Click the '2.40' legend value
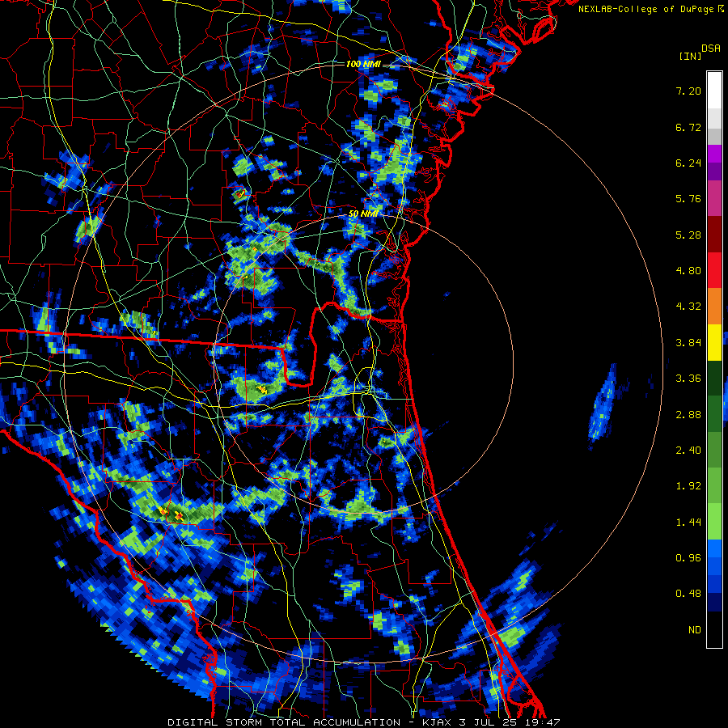The height and width of the screenshot is (728, 728). (688, 451)
